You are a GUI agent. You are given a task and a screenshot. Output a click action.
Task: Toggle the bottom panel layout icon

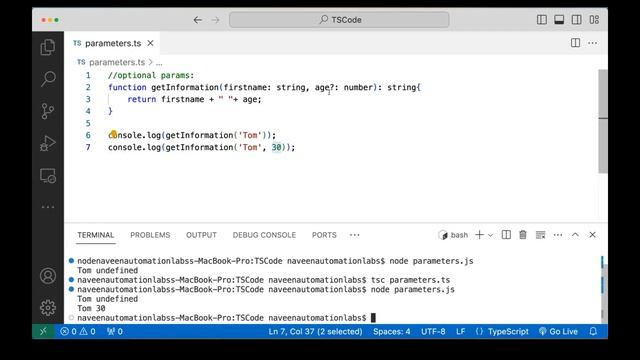[559, 20]
